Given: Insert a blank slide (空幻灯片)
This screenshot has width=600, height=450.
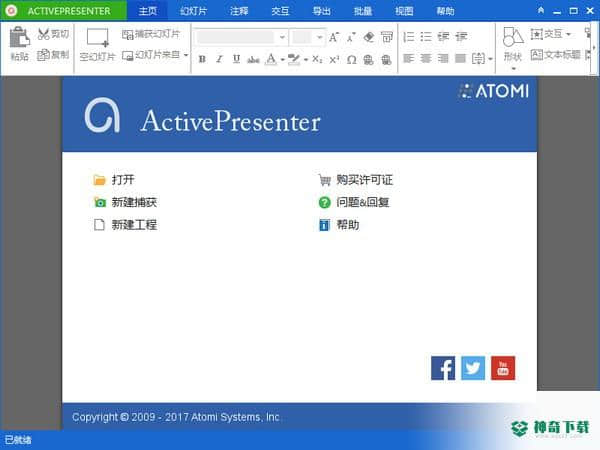Looking at the screenshot, I should [x=97, y=44].
